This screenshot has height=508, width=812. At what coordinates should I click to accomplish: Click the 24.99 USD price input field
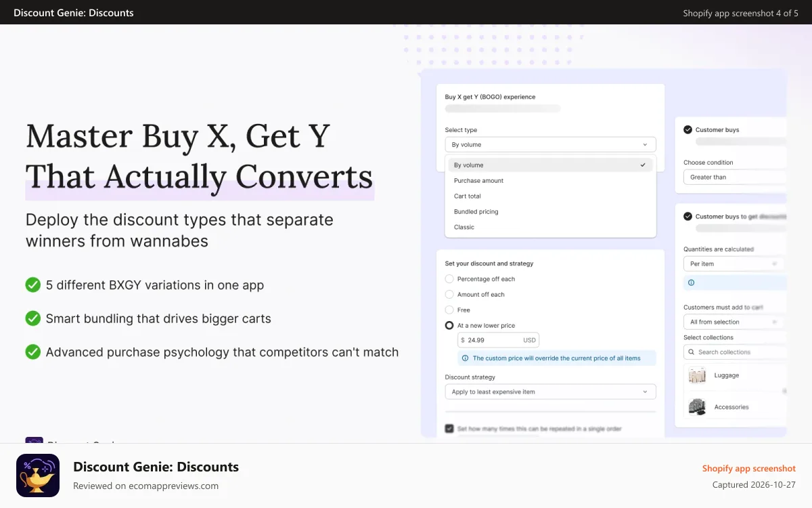coord(499,340)
